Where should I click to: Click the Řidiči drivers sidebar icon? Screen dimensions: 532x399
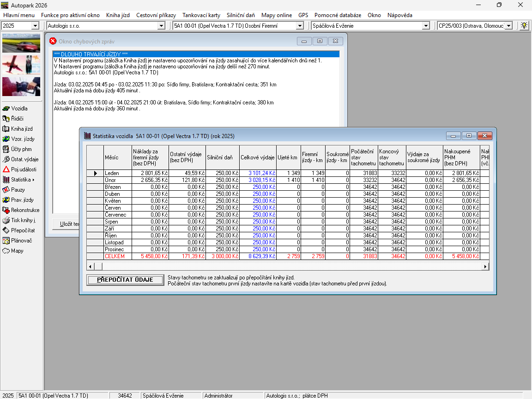[6, 119]
